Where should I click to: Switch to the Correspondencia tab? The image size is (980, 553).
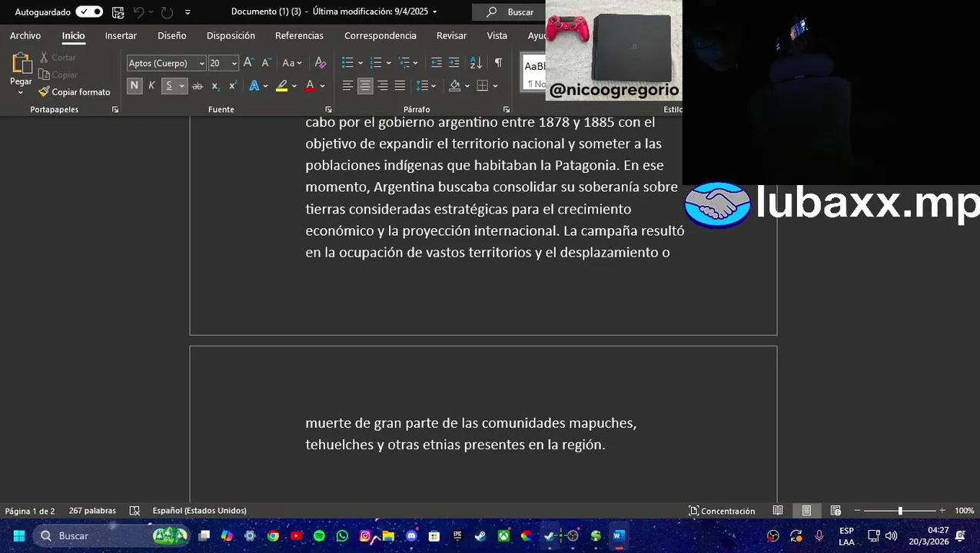pyautogui.click(x=380, y=35)
